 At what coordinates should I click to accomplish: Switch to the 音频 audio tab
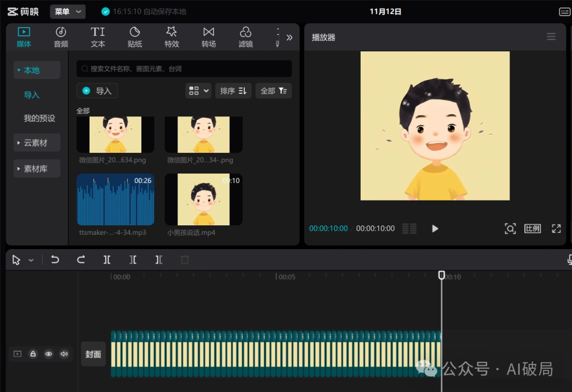pos(61,37)
